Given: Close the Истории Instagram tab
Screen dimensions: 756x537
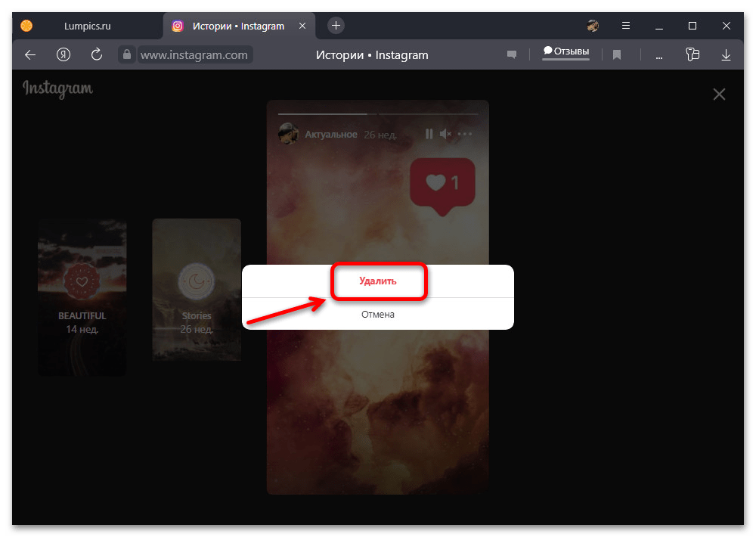Looking at the screenshot, I should (x=302, y=26).
